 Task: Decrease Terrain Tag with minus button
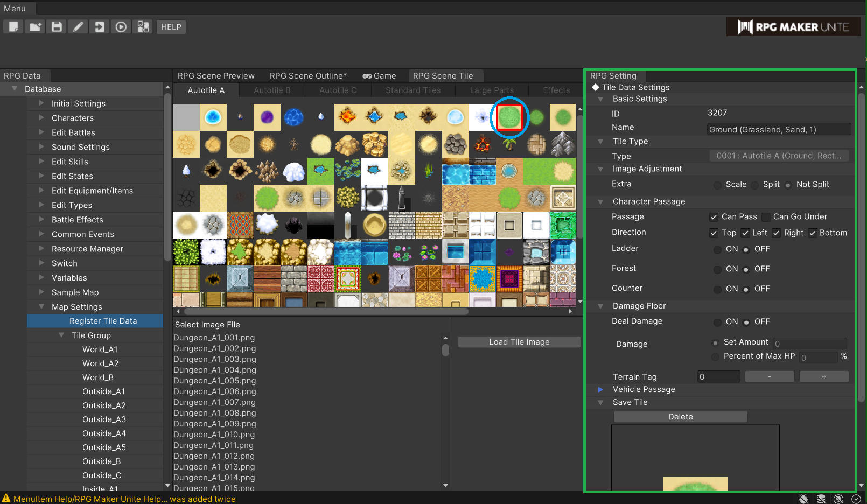770,376
